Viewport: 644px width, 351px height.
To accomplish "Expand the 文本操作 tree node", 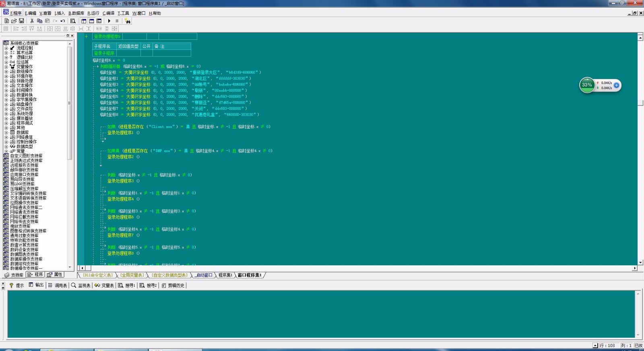I will tap(6, 86).
